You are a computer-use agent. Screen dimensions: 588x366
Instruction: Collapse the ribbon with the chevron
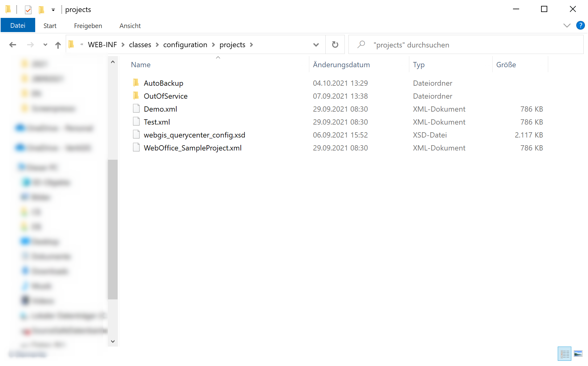tap(567, 25)
